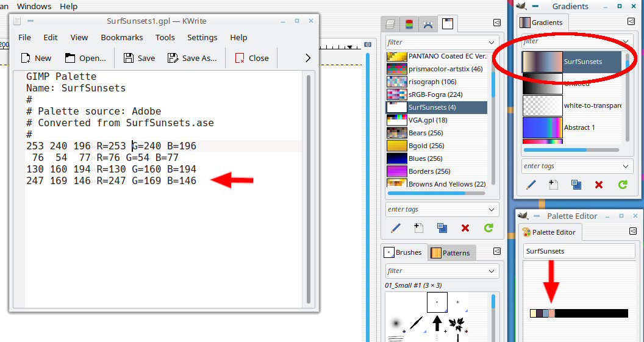The height and width of the screenshot is (342, 644).
Task: Click the edit gradient pencil icon
Action: tap(531, 185)
